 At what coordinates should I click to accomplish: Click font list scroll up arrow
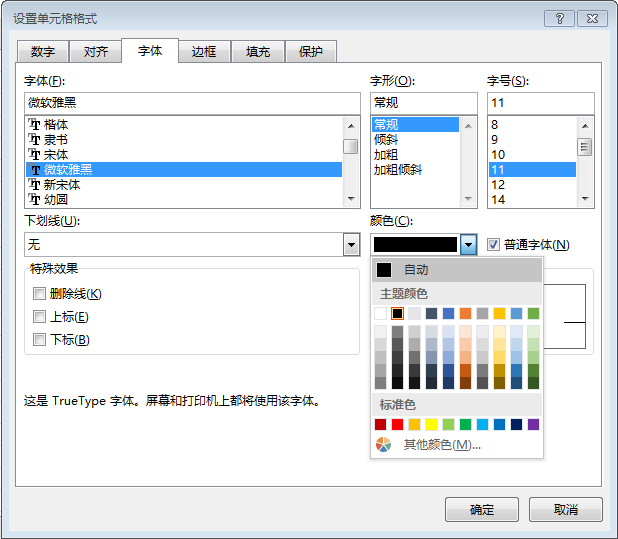[351, 126]
